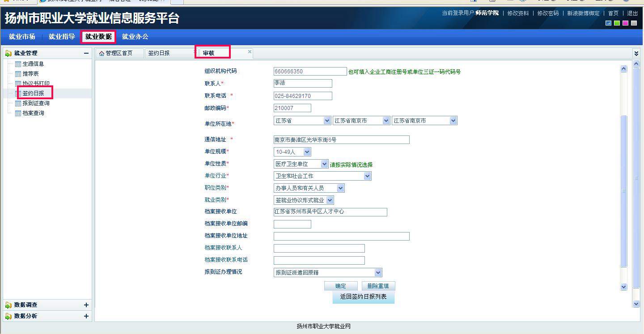
Task: Go to 首页 via header link
Action: [x=613, y=13]
